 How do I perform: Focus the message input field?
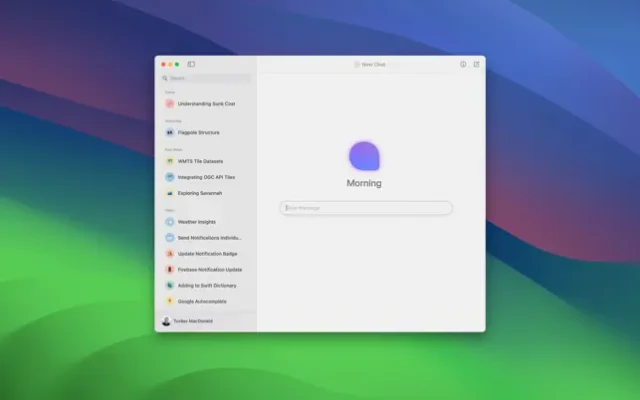[366, 208]
